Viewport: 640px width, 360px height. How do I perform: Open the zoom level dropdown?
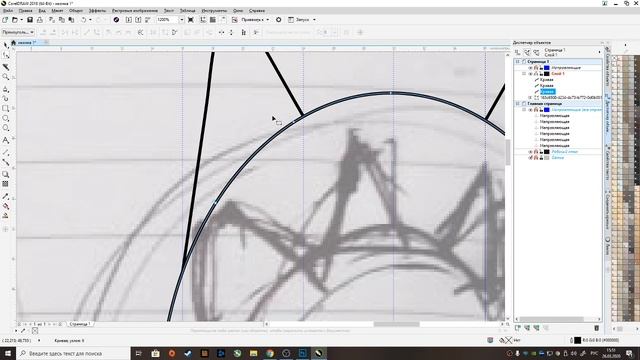[182, 20]
